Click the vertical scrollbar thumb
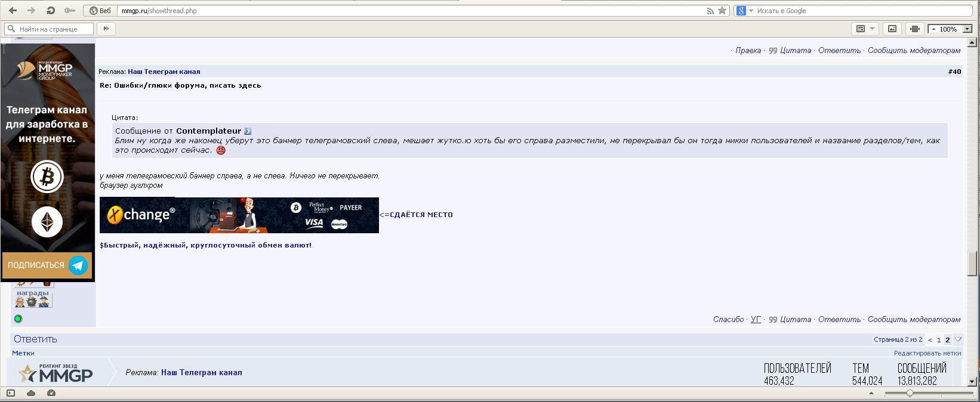This screenshot has height=402, width=980. point(972,263)
